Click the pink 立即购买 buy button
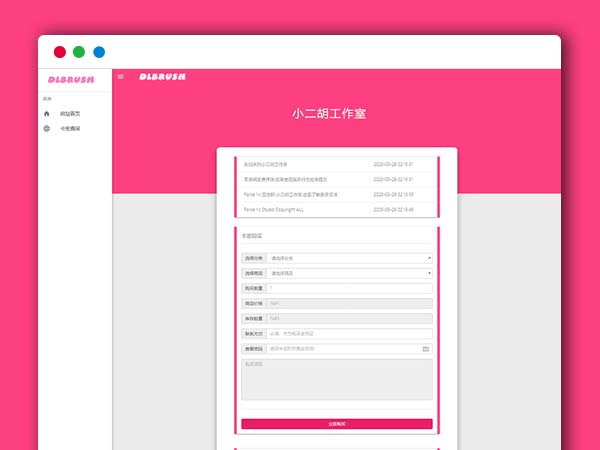 point(337,424)
